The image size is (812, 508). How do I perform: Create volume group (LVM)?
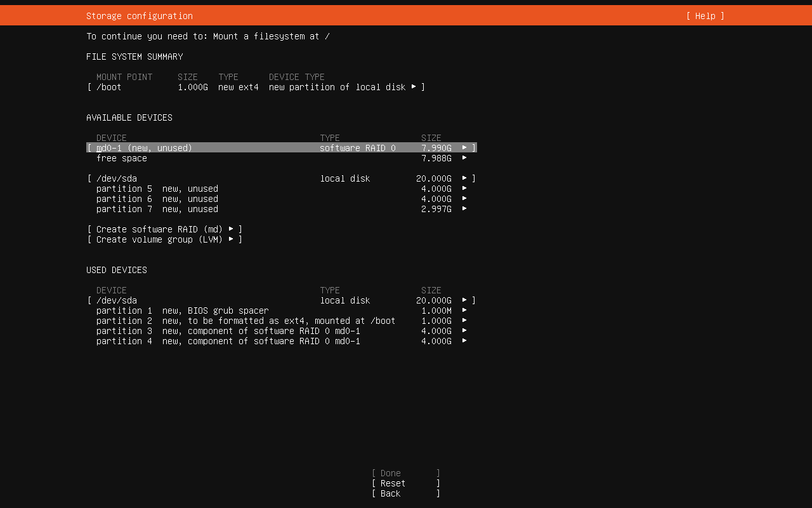[x=164, y=239]
